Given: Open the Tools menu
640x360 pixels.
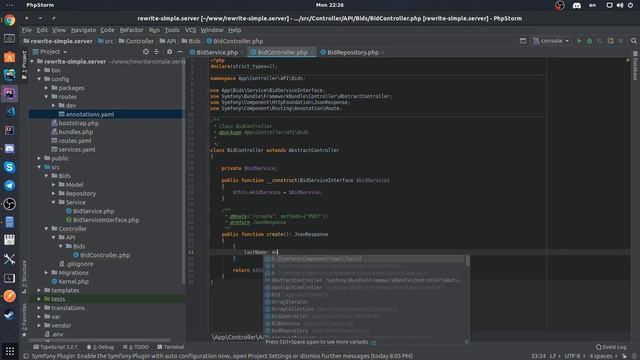Looking at the screenshot, I should pos(172,30).
